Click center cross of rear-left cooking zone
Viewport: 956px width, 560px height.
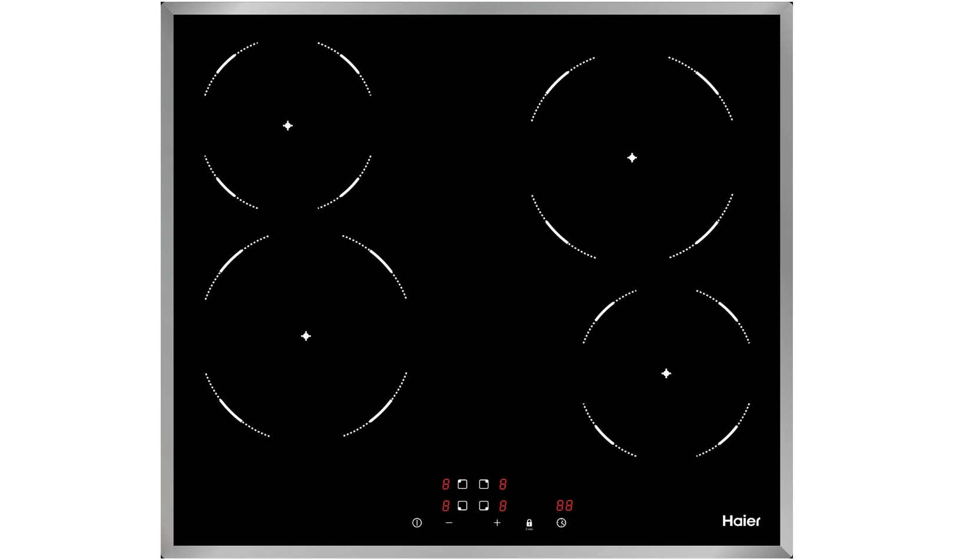point(288,125)
